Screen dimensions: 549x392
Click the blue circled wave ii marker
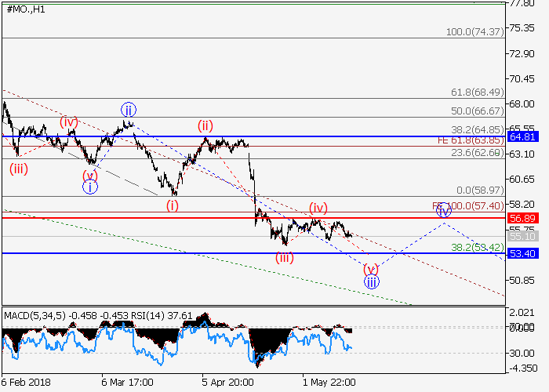(x=129, y=109)
